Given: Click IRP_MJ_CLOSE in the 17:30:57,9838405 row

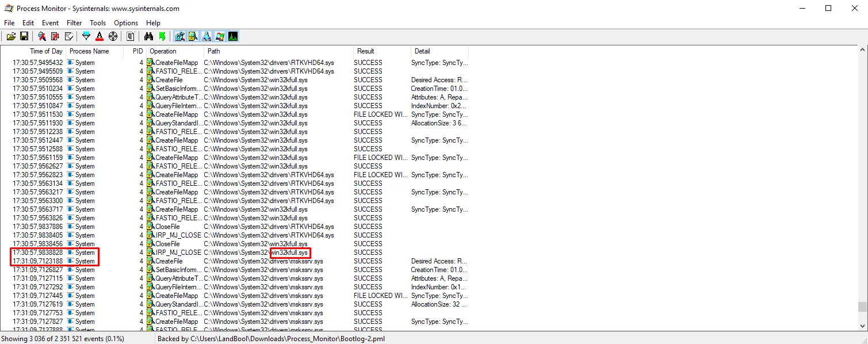Looking at the screenshot, I should pyautogui.click(x=178, y=235).
